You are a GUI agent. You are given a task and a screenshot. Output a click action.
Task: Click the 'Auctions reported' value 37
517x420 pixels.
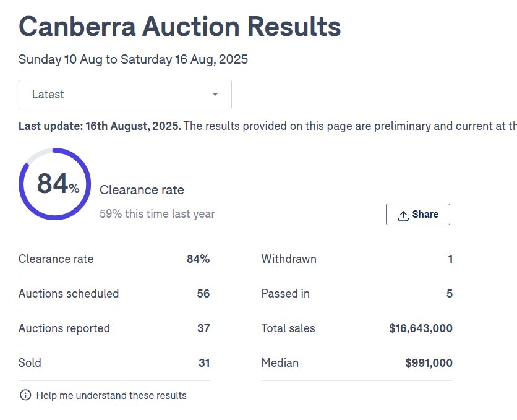click(x=203, y=328)
